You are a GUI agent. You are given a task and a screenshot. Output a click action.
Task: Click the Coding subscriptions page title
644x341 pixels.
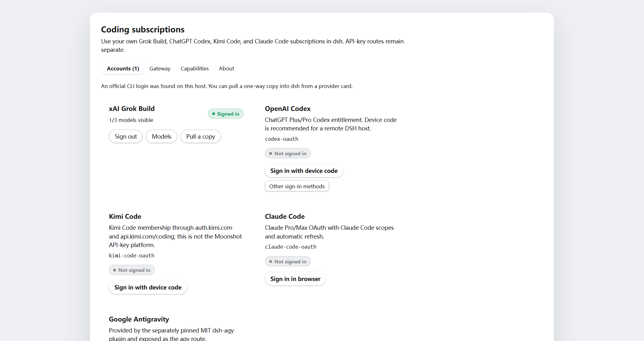pyautogui.click(x=143, y=30)
